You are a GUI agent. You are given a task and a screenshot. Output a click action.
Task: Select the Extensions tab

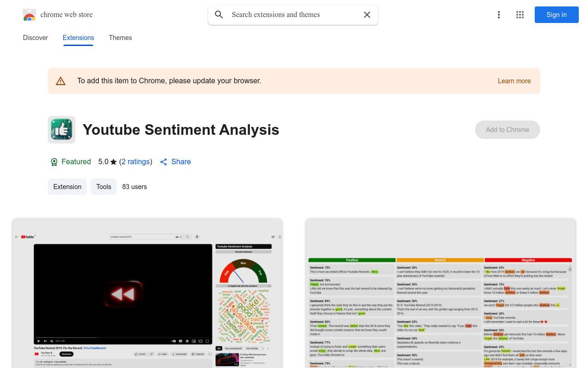[x=79, y=38]
